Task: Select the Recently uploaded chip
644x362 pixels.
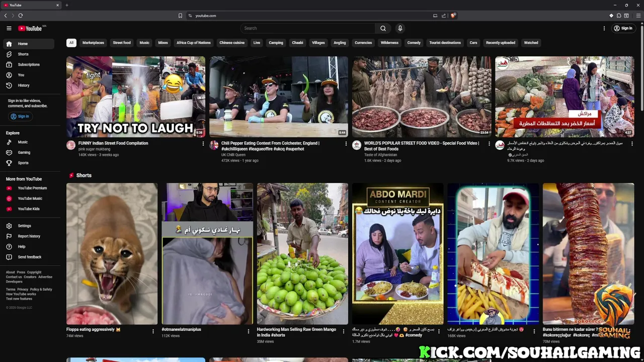Action: [x=501, y=43]
